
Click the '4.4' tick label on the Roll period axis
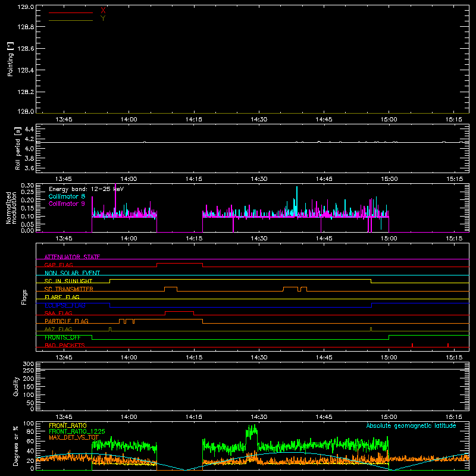29,129
